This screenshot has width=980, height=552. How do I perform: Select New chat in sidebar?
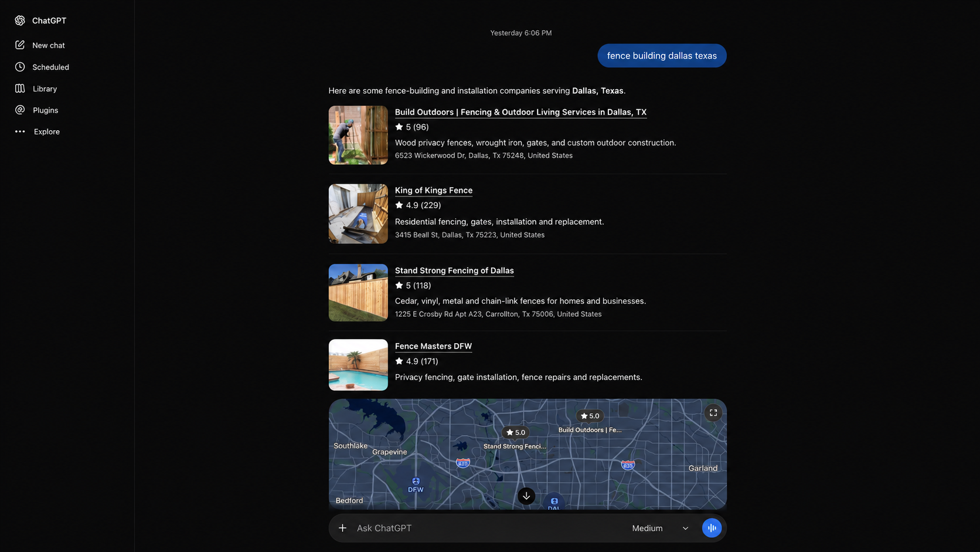click(x=49, y=45)
